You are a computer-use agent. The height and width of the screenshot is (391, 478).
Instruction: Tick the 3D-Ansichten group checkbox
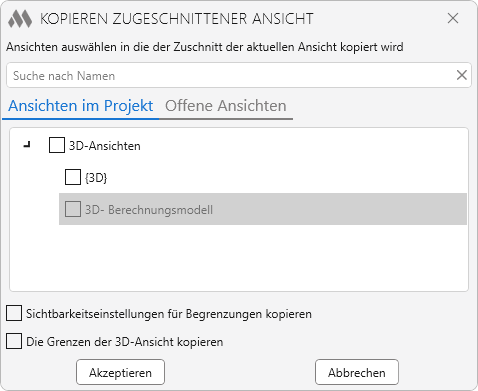tap(57, 145)
